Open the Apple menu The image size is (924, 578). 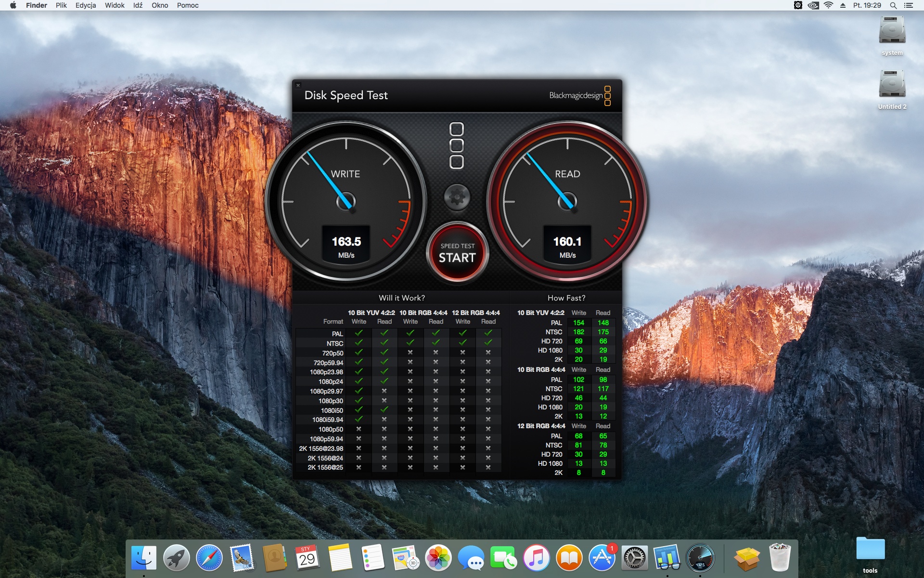[x=13, y=5]
